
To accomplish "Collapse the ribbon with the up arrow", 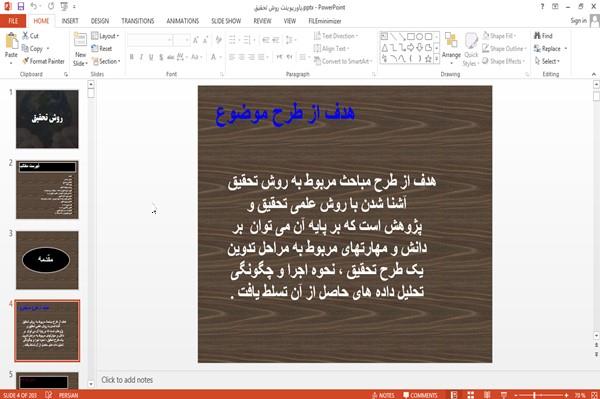I will pos(594,74).
